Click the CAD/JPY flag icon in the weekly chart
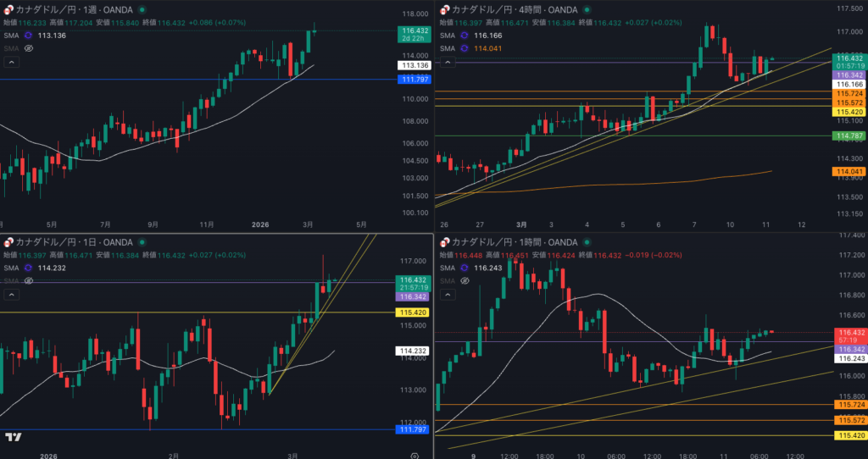 [x=8, y=8]
